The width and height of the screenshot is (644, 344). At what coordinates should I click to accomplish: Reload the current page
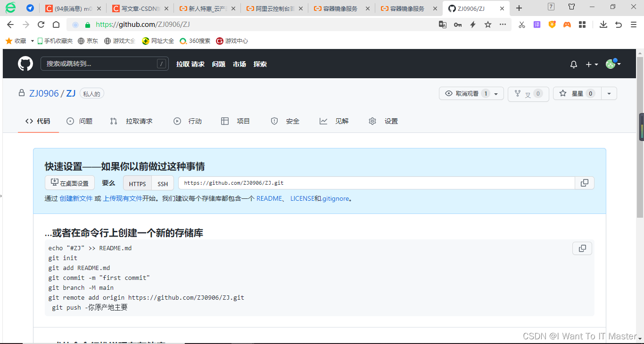(x=41, y=25)
